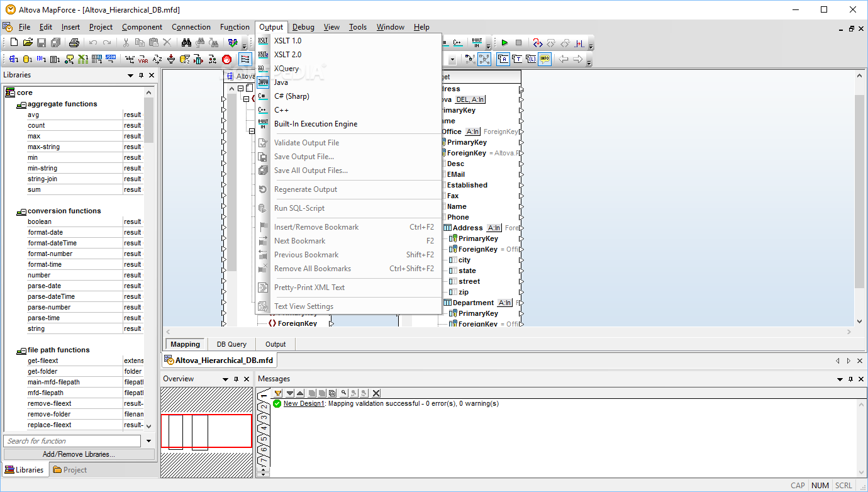This screenshot has width=868, height=492.
Task: Pin the Libraries panel
Action: 141,75
